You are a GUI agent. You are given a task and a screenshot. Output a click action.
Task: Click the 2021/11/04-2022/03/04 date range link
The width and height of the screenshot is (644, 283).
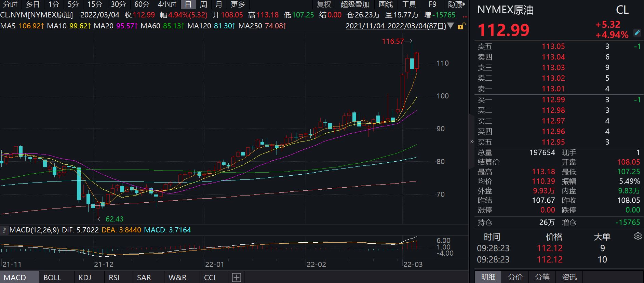click(x=395, y=26)
